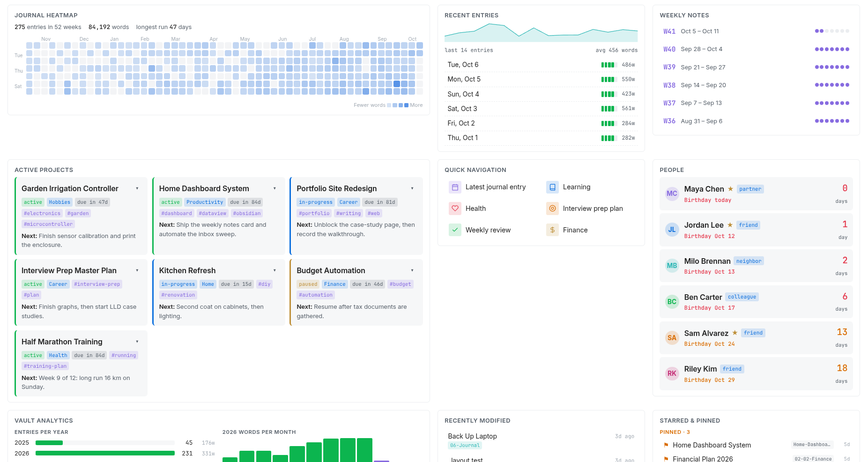Open the Half Marathon Training project title

pyautogui.click(x=62, y=342)
